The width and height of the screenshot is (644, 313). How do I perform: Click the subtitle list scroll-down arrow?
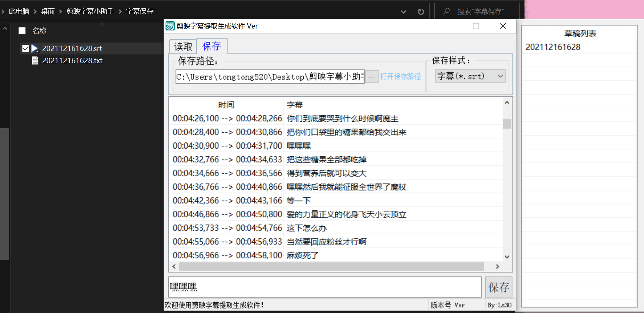pyautogui.click(x=507, y=257)
